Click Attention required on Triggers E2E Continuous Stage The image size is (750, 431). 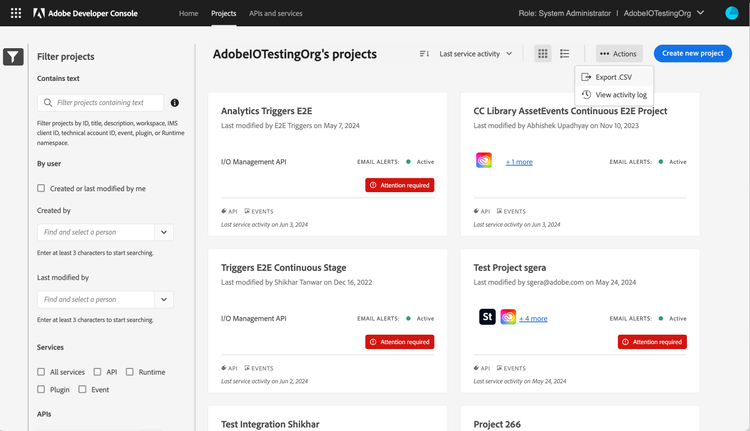[399, 342]
